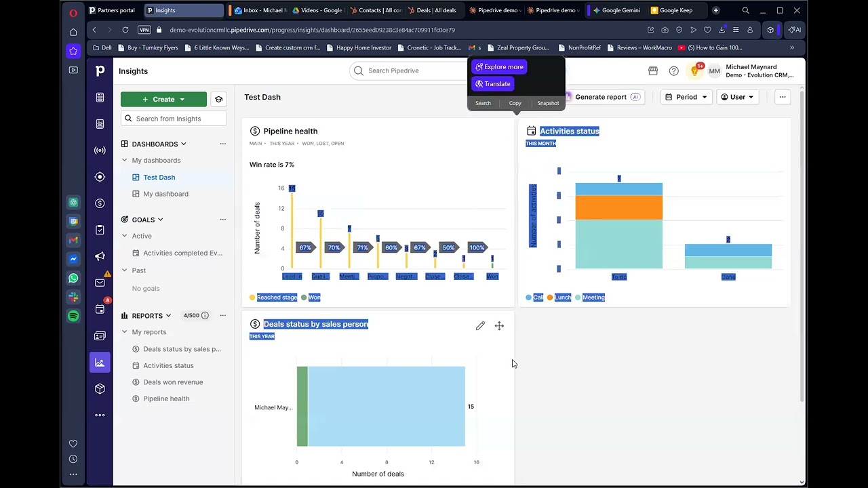
Task: Click the move arrows icon on Deals status card
Action: pyautogui.click(x=499, y=326)
